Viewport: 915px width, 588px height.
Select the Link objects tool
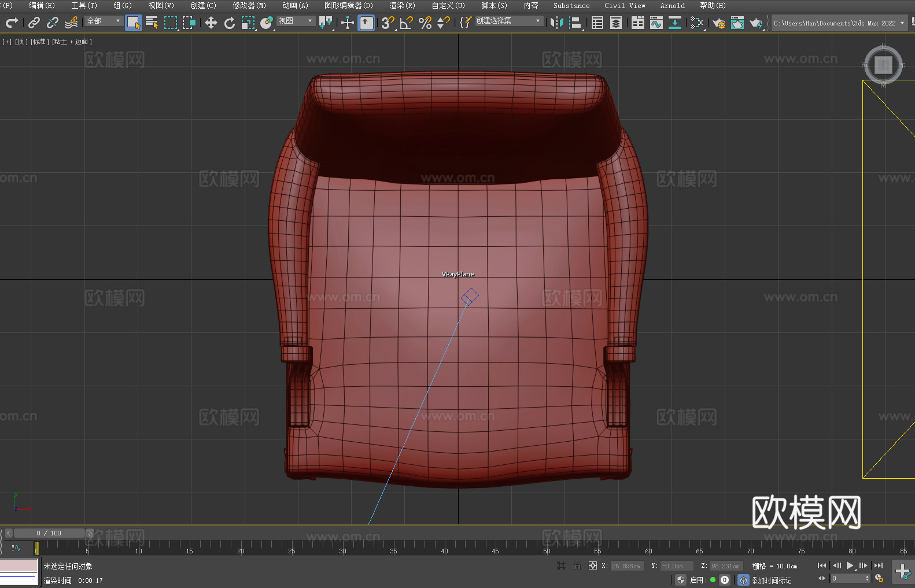pos(34,23)
